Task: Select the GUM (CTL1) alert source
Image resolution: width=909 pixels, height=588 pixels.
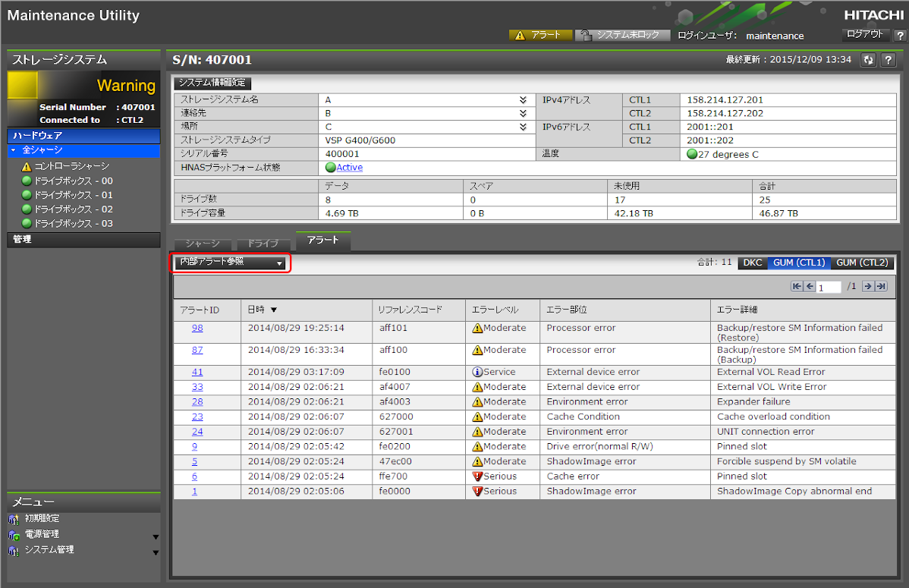Action: (x=799, y=263)
